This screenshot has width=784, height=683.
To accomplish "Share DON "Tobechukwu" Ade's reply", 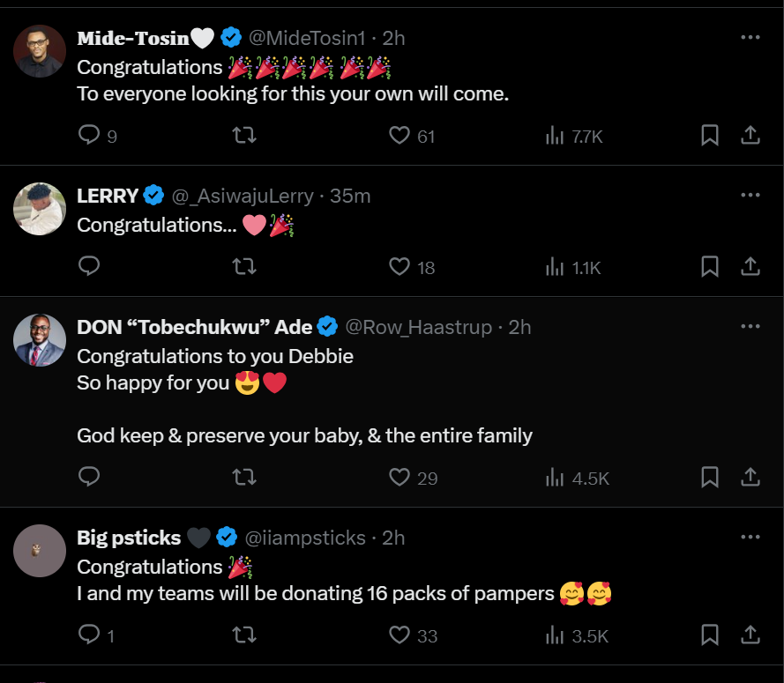I will (x=750, y=477).
